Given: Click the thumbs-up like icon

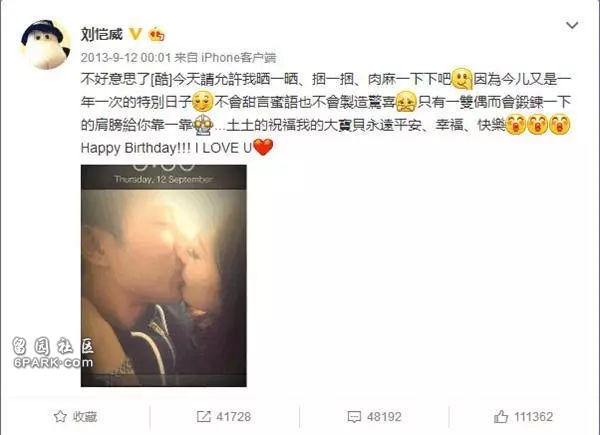Looking at the screenshot, I should [x=501, y=416].
